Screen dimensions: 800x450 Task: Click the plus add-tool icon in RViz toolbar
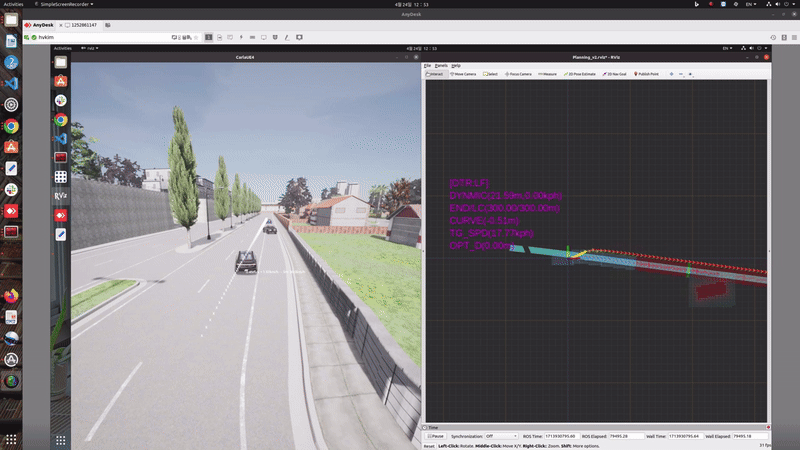coord(671,74)
